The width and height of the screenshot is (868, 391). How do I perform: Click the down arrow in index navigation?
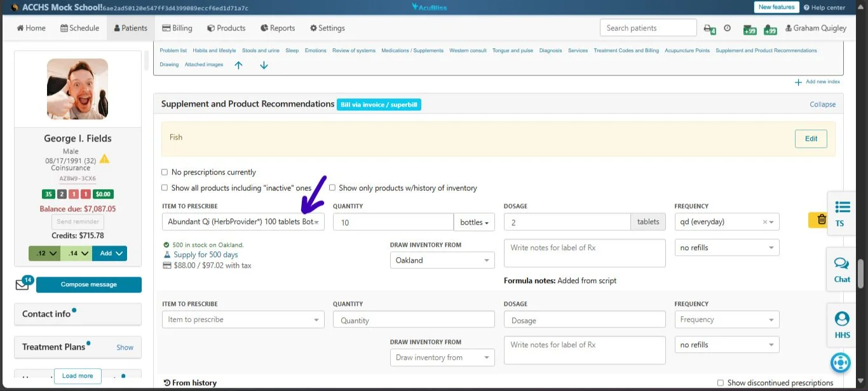point(264,65)
